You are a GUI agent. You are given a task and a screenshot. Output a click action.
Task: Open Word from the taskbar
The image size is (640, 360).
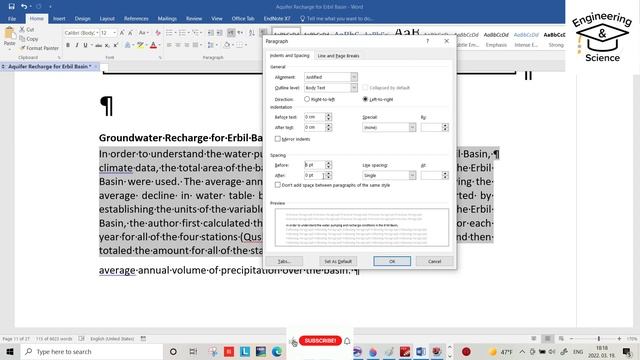(x=420, y=351)
